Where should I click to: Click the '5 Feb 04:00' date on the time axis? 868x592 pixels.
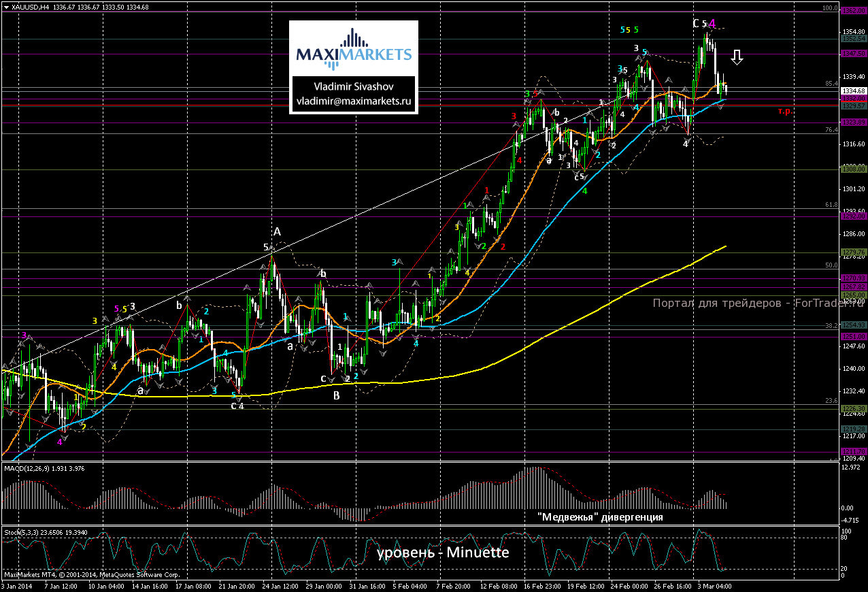tap(411, 585)
